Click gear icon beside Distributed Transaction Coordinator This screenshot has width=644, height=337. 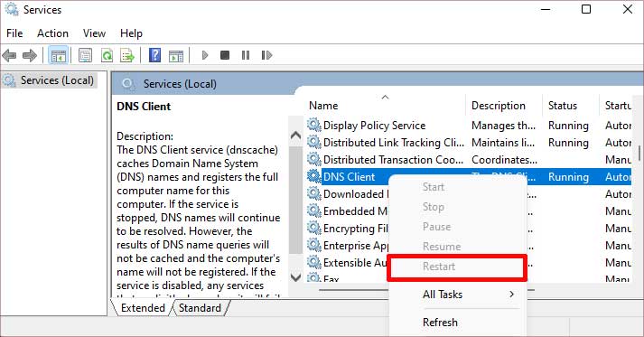313,159
